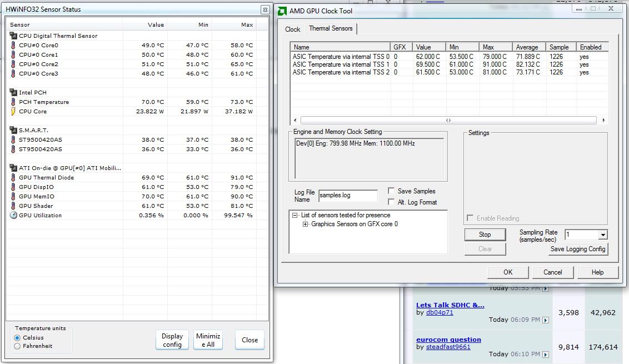Click Minimize All button in HWiNFO32
The image size is (629, 364).
pyautogui.click(x=208, y=340)
